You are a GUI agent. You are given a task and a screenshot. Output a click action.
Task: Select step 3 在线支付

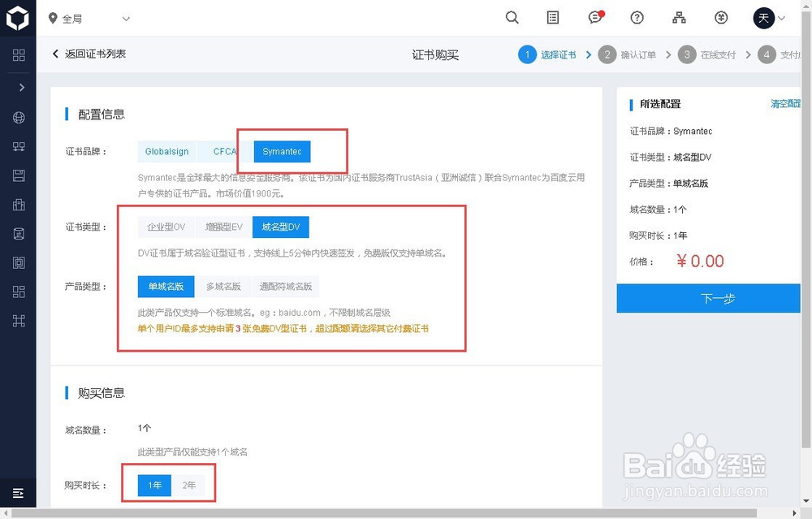707,54
